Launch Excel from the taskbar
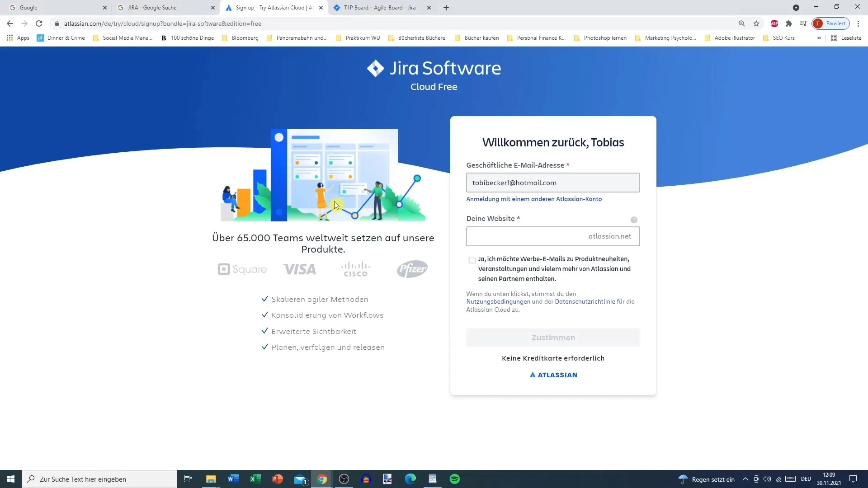The image size is (868, 488). [x=255, y=479]
